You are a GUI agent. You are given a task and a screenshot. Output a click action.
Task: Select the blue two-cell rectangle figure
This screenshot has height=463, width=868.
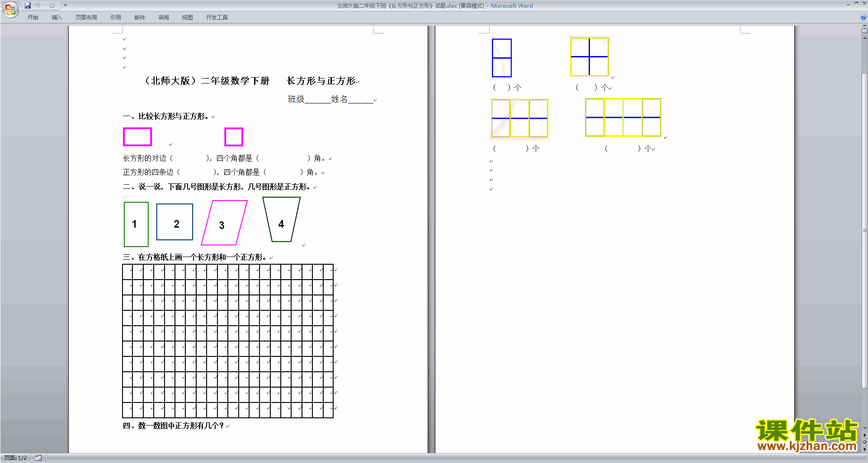click(502, 58)
